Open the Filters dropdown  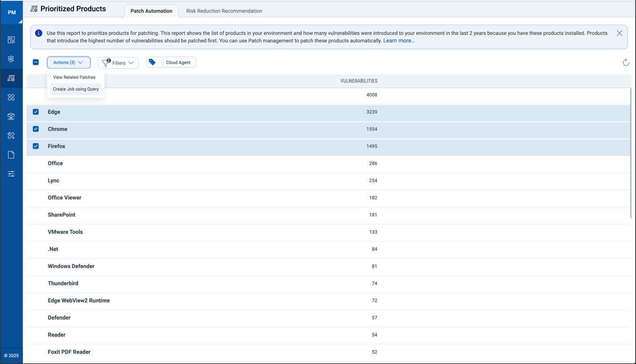point(118,63)
